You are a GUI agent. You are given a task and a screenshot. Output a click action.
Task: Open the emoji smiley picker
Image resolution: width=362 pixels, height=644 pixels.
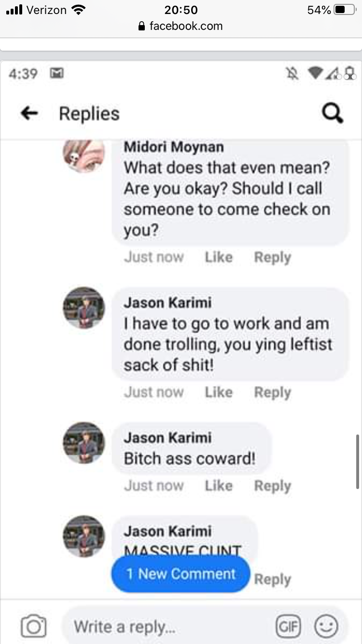[x=326, y=627]
